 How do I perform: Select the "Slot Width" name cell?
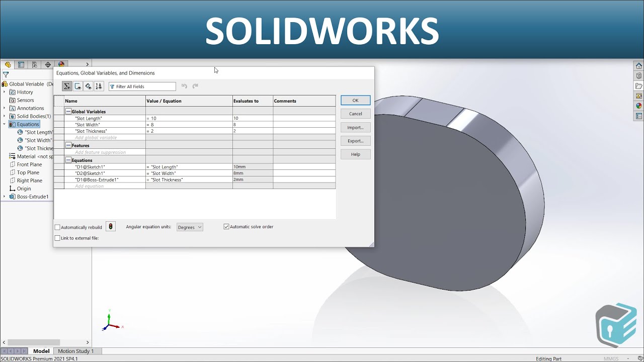[105, 125]
